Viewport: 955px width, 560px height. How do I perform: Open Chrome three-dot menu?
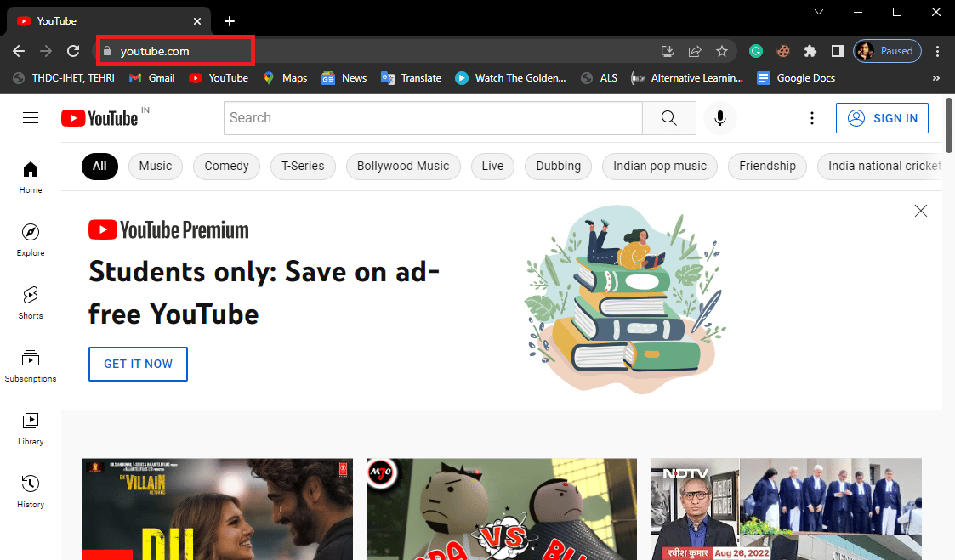(937, 51)
